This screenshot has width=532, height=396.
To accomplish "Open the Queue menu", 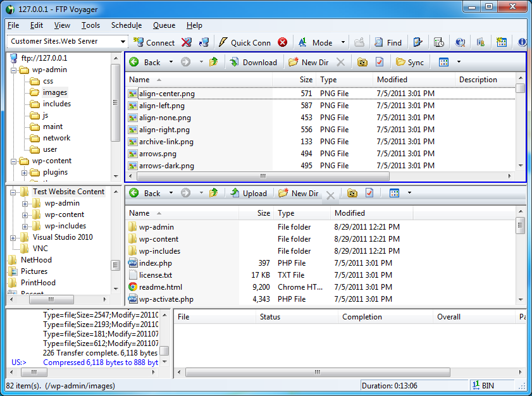I will point(164,25).
